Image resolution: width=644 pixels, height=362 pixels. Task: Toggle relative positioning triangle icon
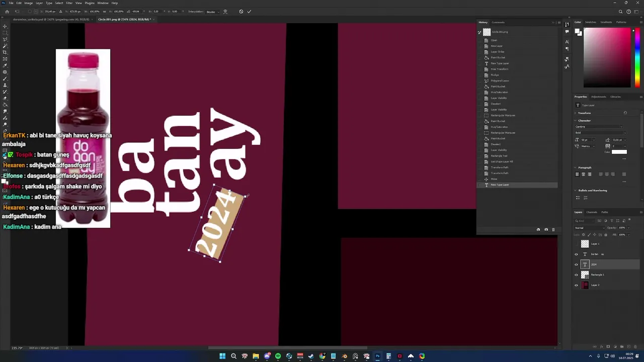point(60,12)
